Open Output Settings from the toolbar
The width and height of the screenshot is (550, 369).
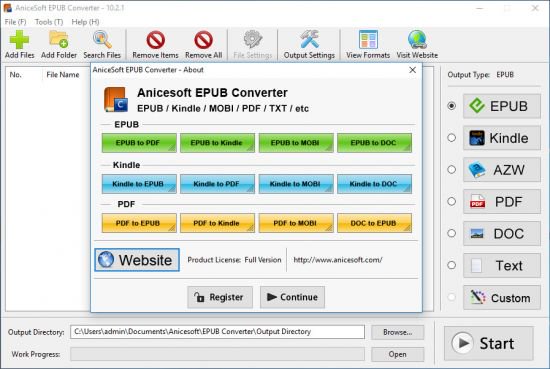tap(309, 44)
